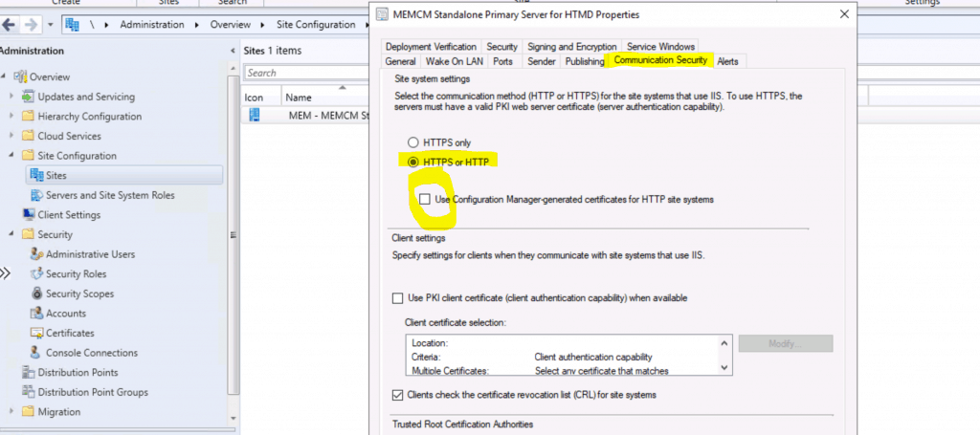Click the Security folder icon
The height and width of the screenshot is (435, 980).
click(28, 234)
